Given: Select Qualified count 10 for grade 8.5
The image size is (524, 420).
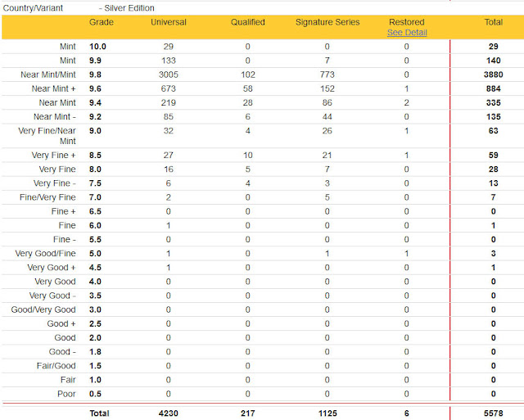Looking at the screenshot, I should 247,155.
